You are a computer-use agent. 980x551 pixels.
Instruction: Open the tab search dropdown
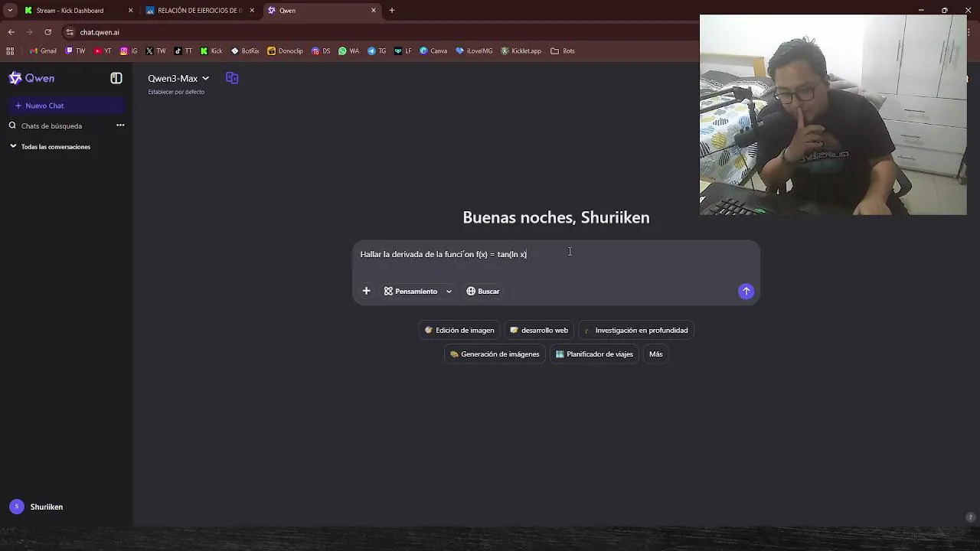click(10, 11)
